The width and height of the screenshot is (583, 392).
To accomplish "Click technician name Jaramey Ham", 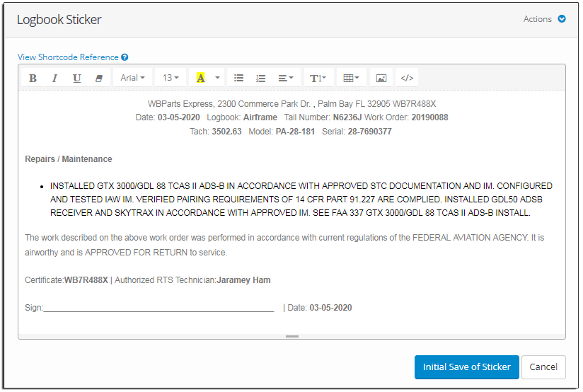I will [x=243, y=280].
